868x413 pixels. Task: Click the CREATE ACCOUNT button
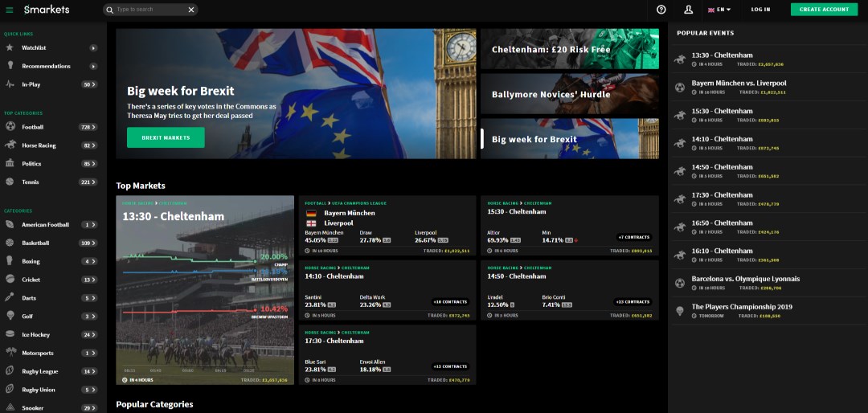click(x=824, y=10)
